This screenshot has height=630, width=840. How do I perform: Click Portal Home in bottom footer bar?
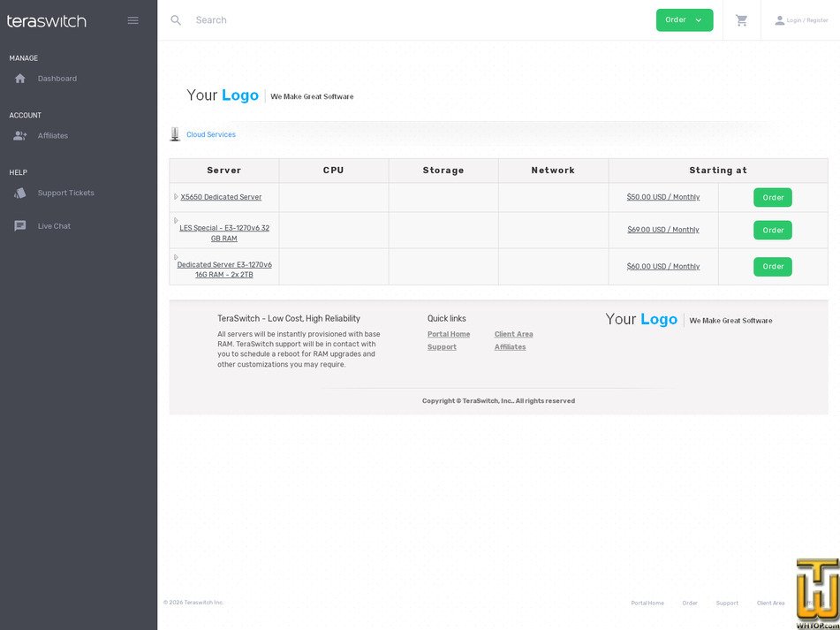tap(647, 603)
